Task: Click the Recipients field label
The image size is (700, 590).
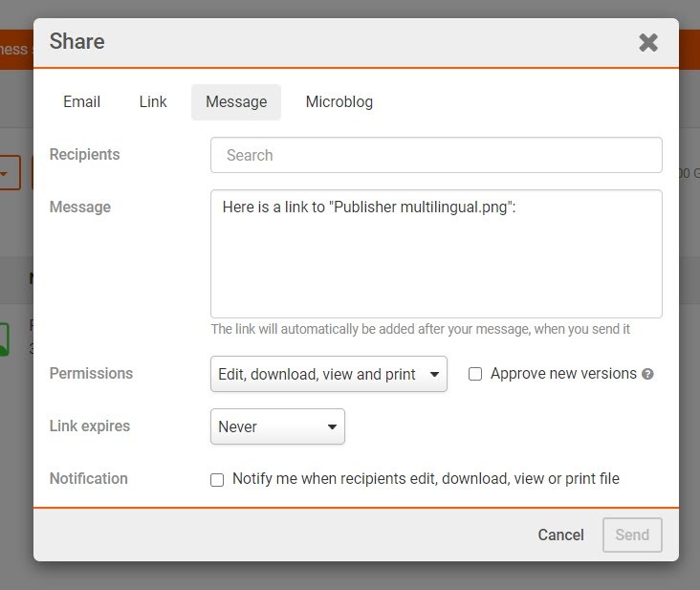Action: pos(85,155)
